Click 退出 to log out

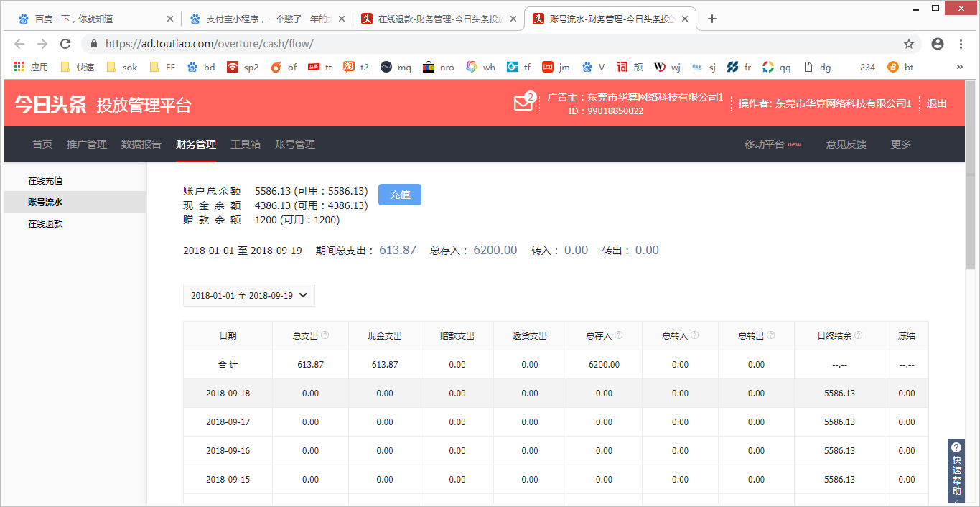click(x=936, y=103)
